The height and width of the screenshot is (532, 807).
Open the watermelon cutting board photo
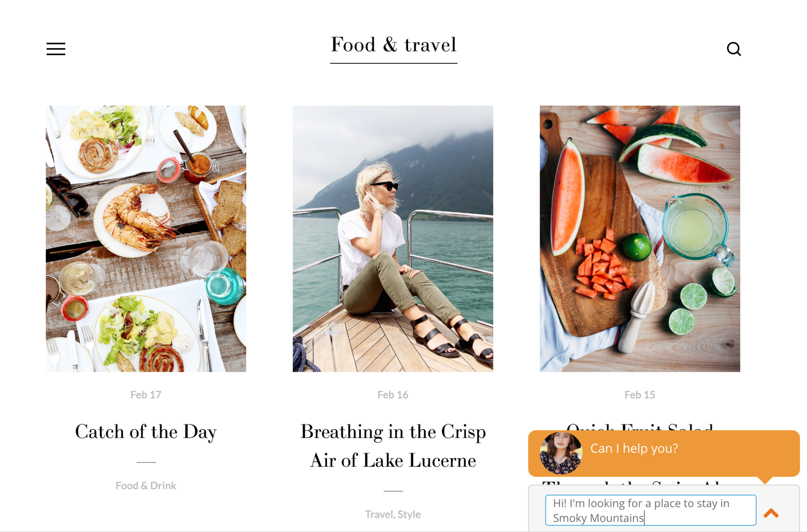[640, 239]
